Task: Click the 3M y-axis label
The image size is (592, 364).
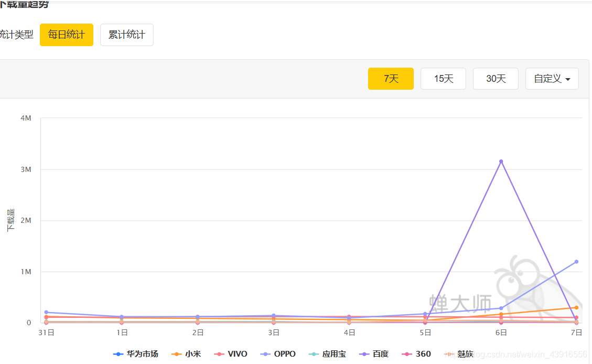Action: coord(26,169)
